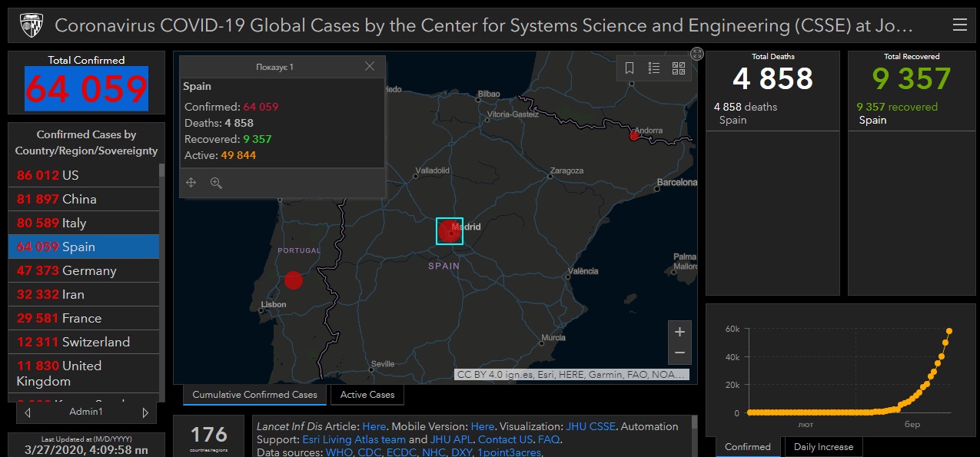Click Lisbon label on the map
Viewport: 980px width, 457px height.
click(274, 305)
